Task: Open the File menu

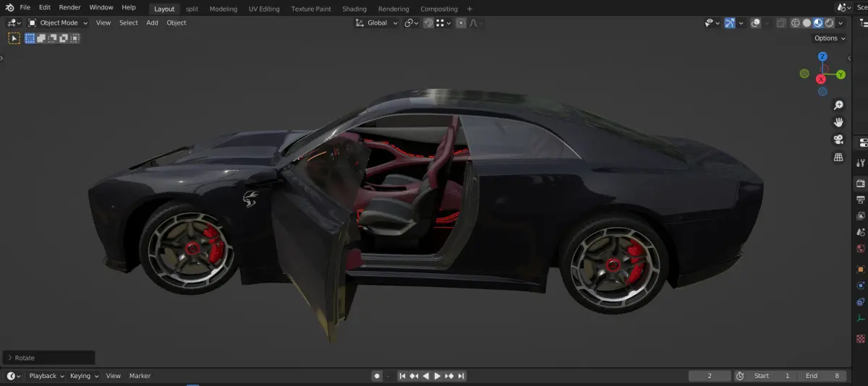Action: point(25,7)
